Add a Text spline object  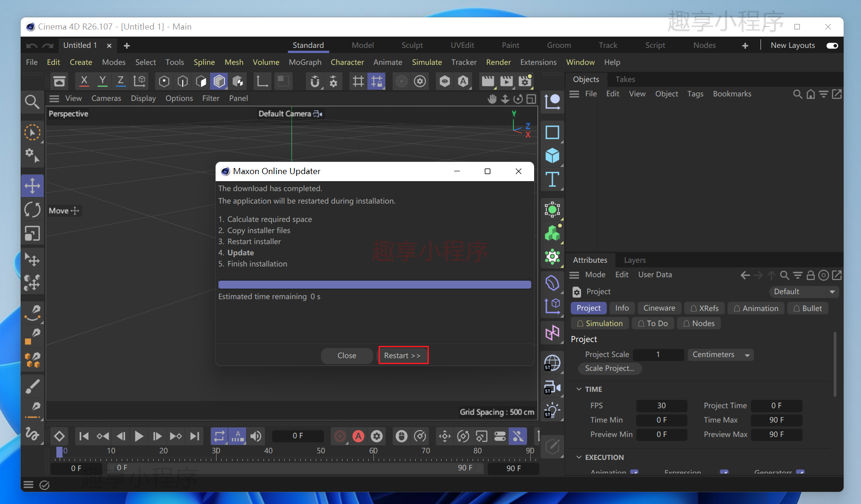point(552,179)
